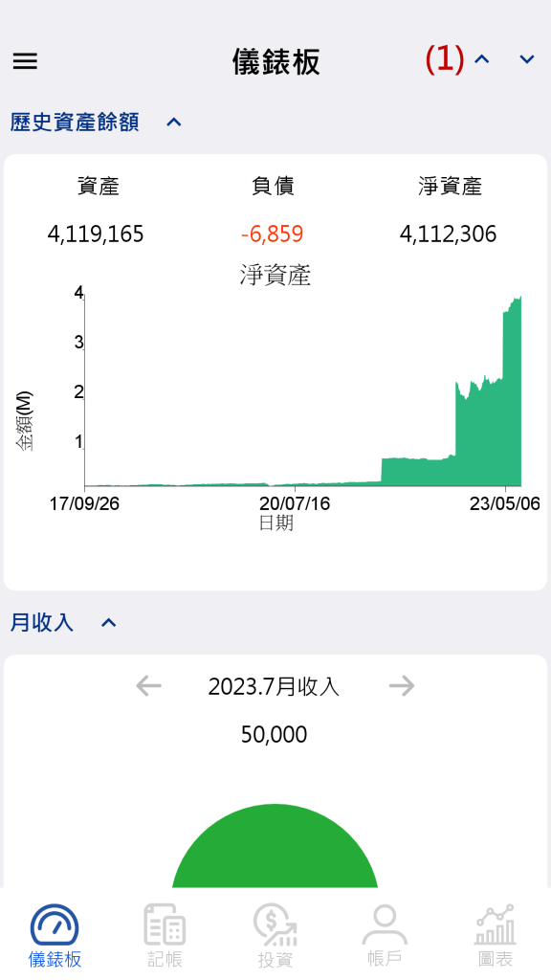Click the green semicircle income chart
551x980 pixels.
tap(275, 846)
